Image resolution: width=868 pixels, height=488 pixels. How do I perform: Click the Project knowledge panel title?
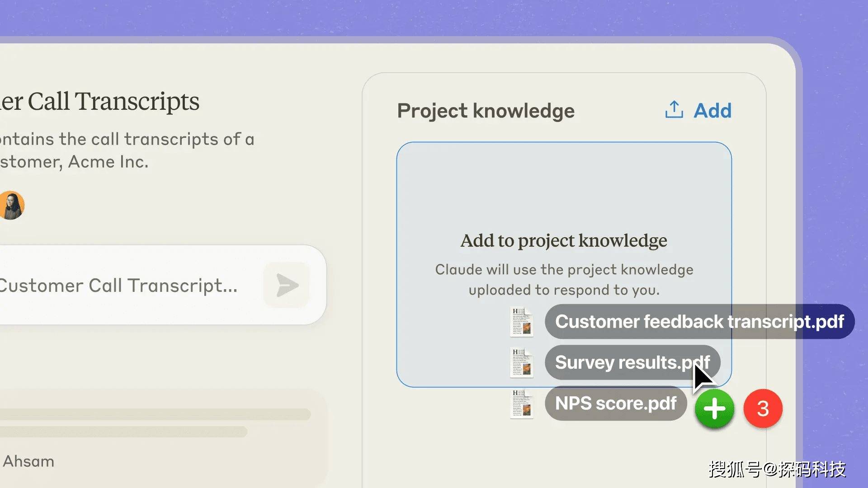tap(486, 111)
